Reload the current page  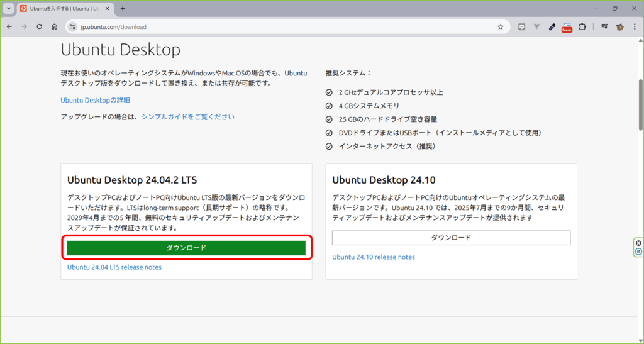coord(40,26)
